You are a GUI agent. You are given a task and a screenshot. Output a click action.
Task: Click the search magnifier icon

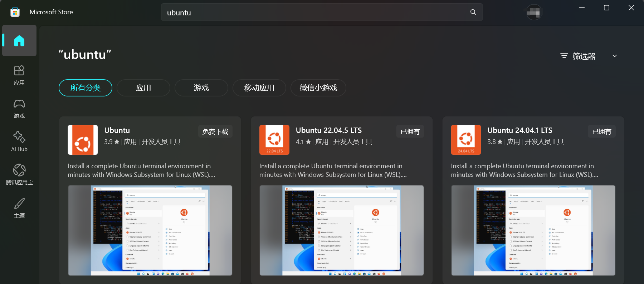point(473,12)
